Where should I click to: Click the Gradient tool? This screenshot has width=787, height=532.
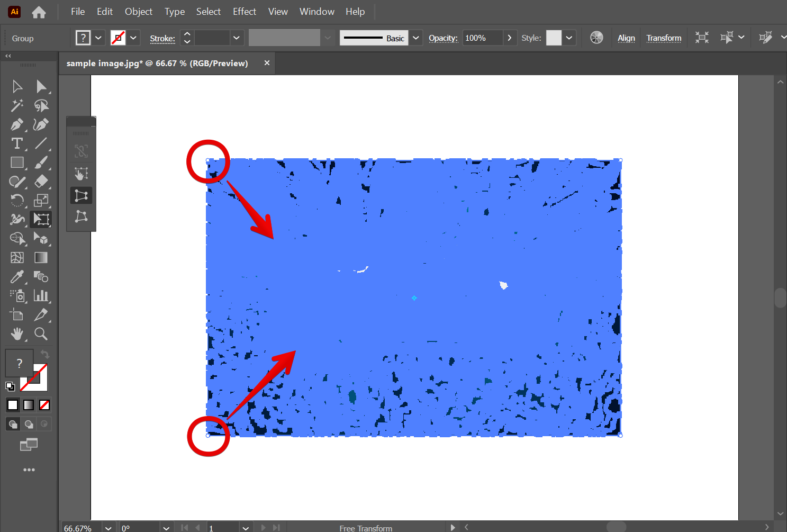[x=41, y=258]
